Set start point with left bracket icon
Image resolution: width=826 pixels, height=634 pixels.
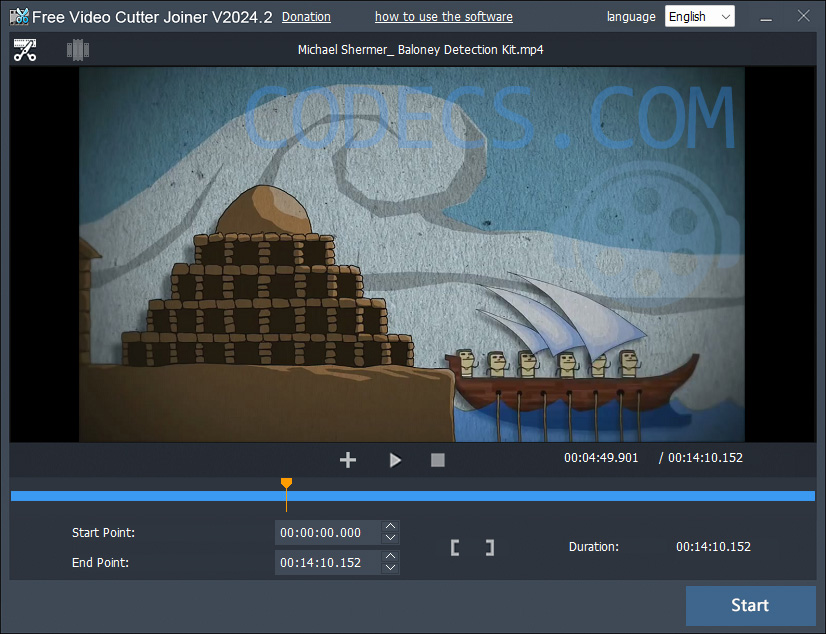click(x=455, y=548)
